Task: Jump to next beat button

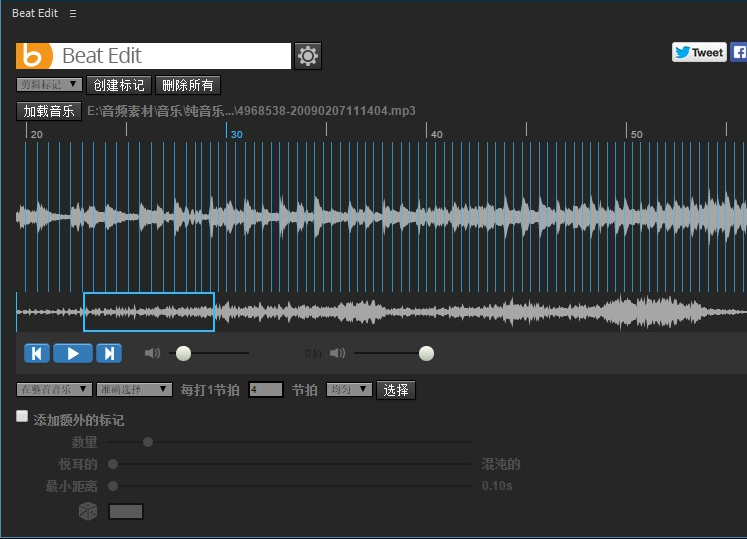Action: coord(109,354)
